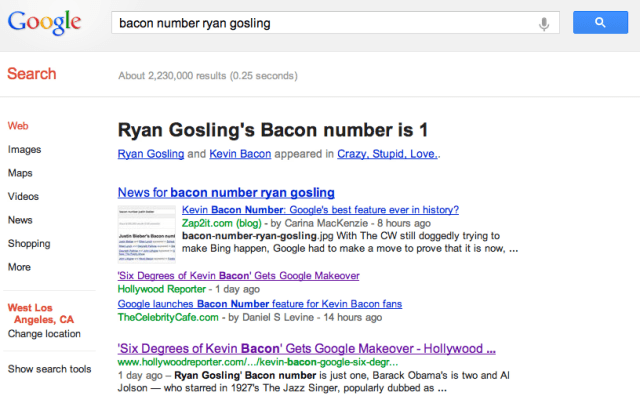This screenshot has width=640, height=407.
Task: Click the microphone voice search icon
Action: pyautogui.click(x=545, y=22)
